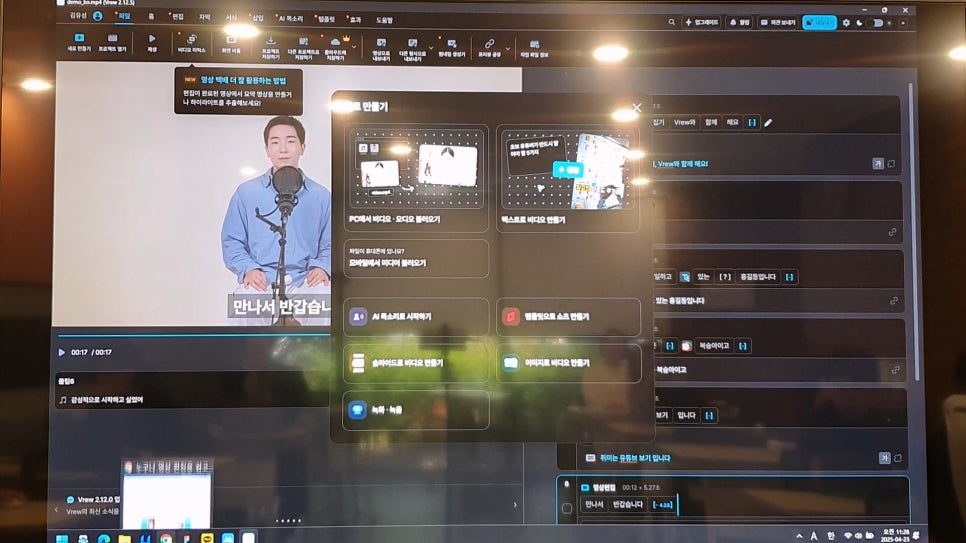Screen dimensions: 966x543
Task: Open File Explorer folder icon in taskbar
Action: (x=124, y=538)
